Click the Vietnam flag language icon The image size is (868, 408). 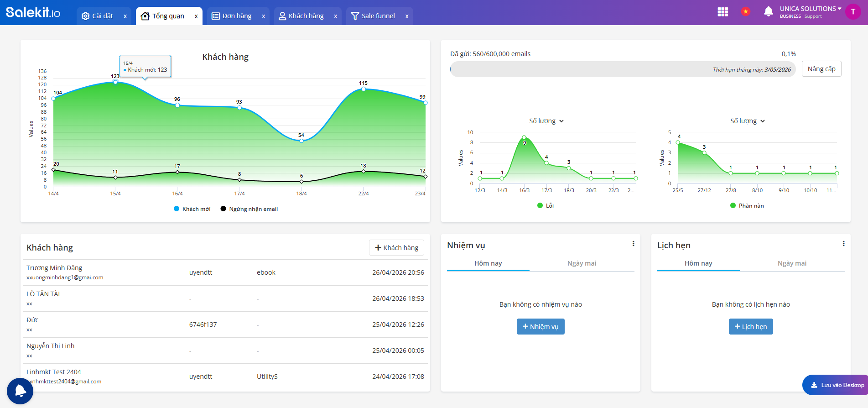[x=746, y=12]
